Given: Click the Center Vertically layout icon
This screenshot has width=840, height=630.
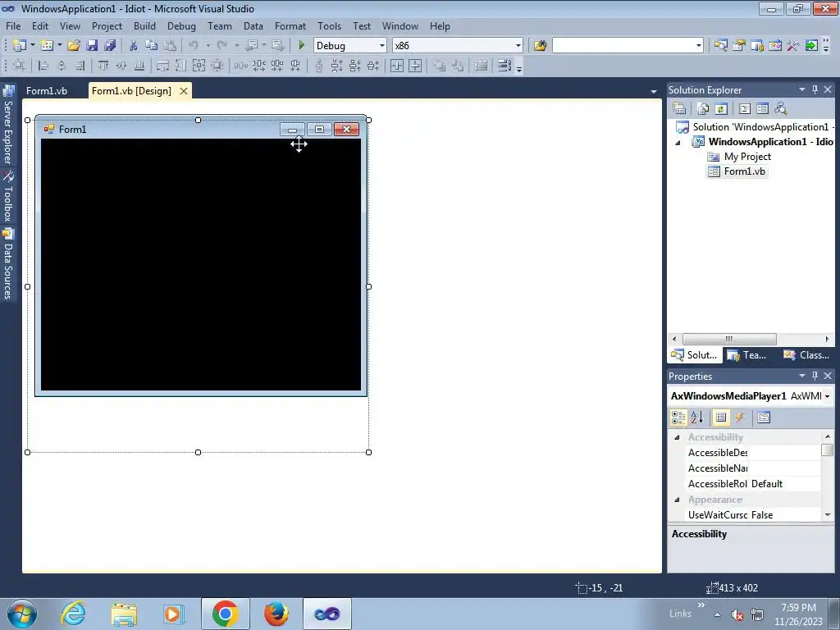Looking at the screenshot, I should pyautogui.click(x=415, y=66).
